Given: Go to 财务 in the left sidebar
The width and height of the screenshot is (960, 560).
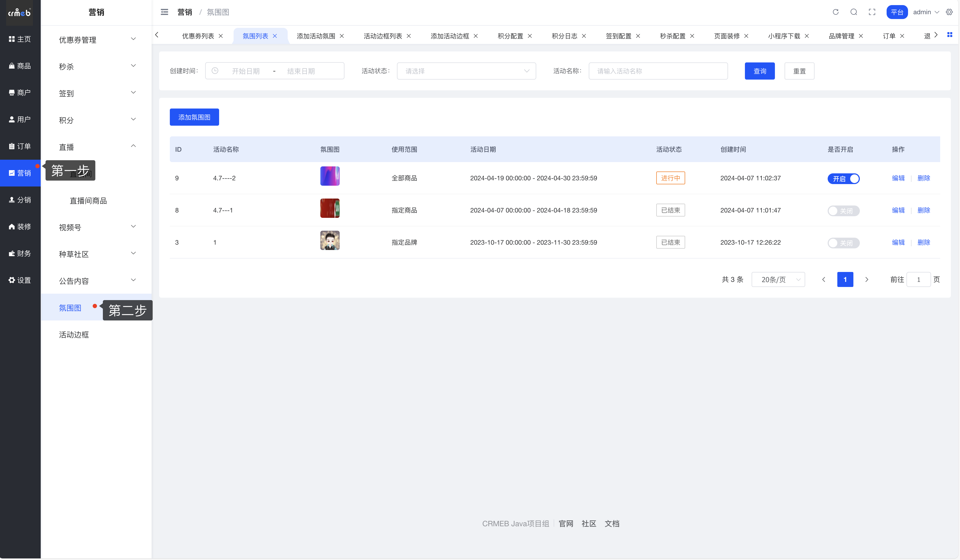Looking at the screenshot, I should [x=20, y=253].
